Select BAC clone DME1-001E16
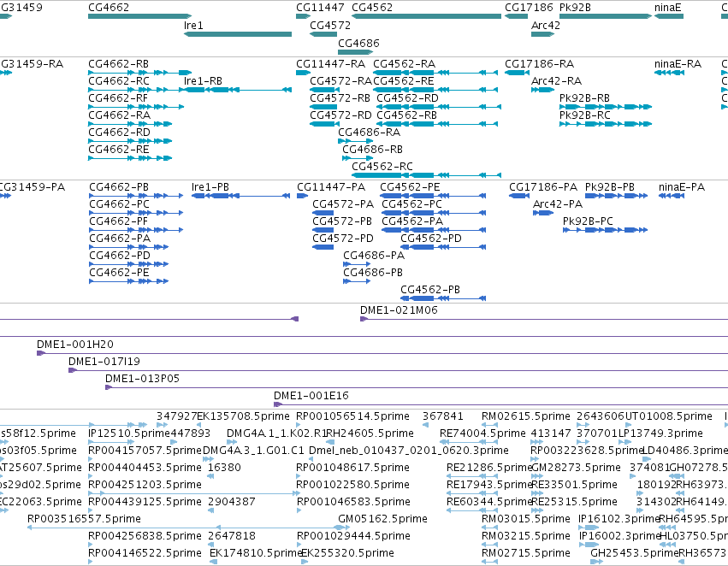728x566 pixels. click(x=311, y=396)
